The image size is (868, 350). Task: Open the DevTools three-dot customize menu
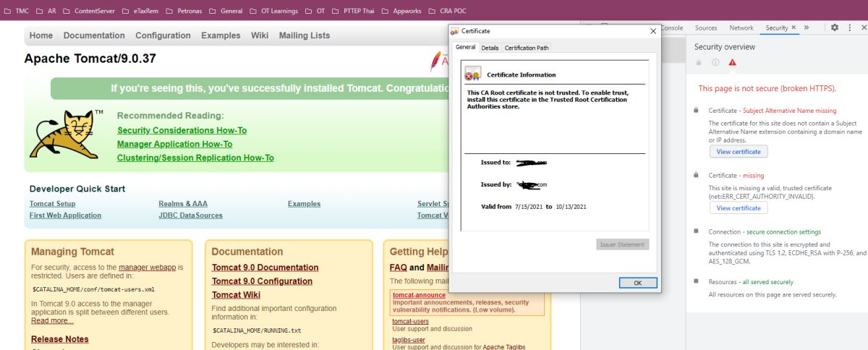point(850,27)
